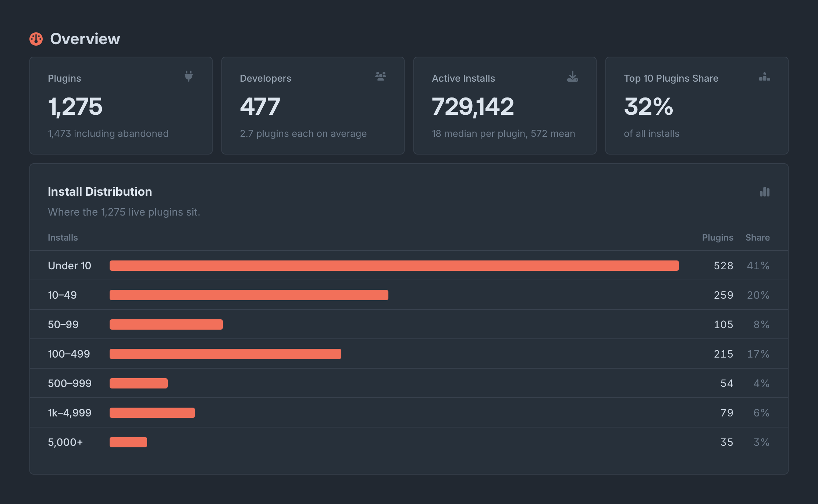
Task: Click the download icon in Active Installs card
Action: click(573, 76)
